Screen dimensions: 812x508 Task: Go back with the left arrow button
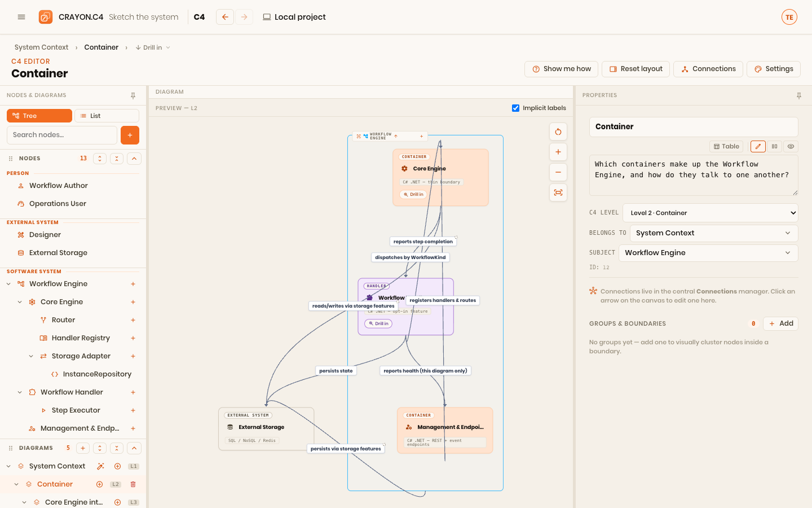pyautogui.click(x=225, y=17)
